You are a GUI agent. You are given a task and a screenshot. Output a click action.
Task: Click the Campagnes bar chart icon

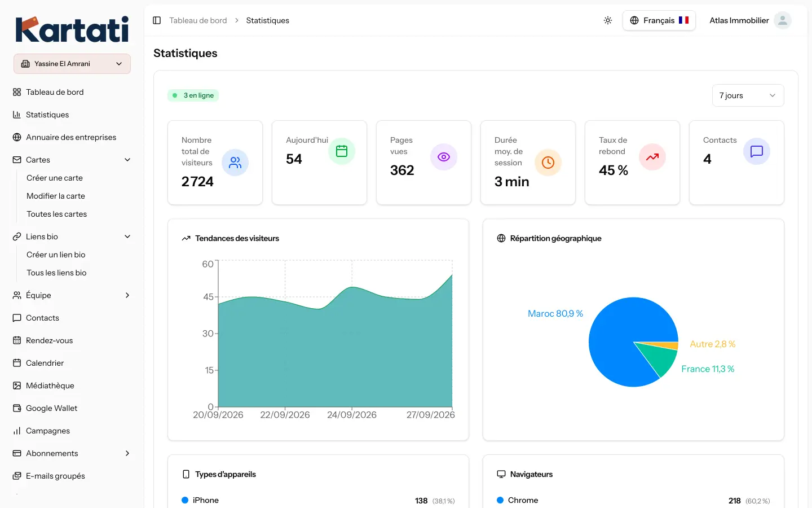[17, 431]
